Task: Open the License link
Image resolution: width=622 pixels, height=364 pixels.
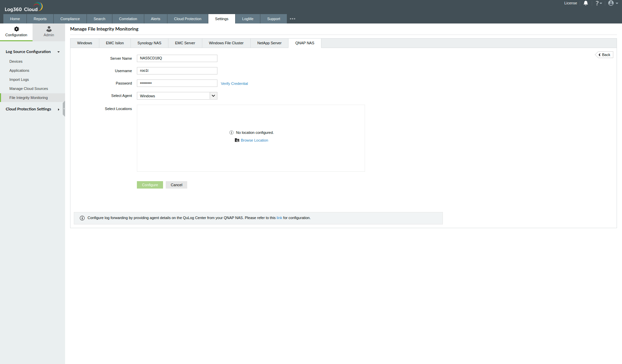Action: (571, 3)
